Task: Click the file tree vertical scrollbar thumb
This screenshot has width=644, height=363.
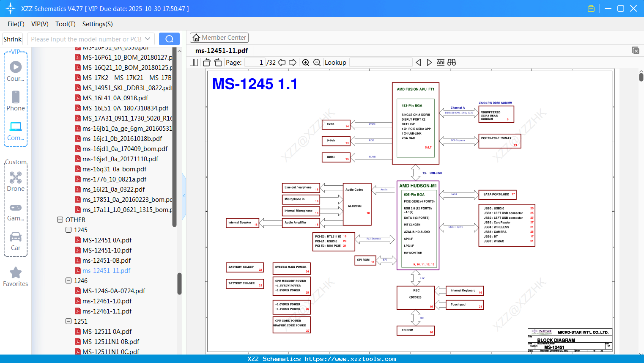Action: click(179, 283)
